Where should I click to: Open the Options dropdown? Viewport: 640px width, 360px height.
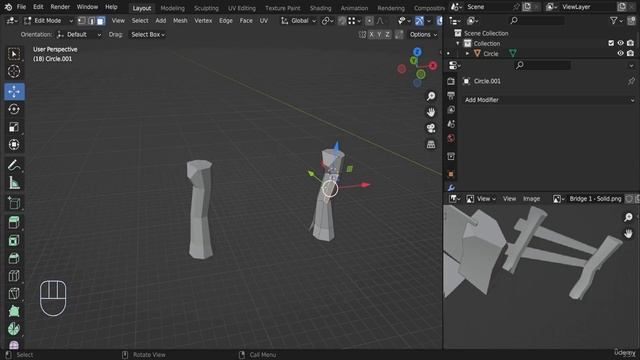[x=423, y=35]
